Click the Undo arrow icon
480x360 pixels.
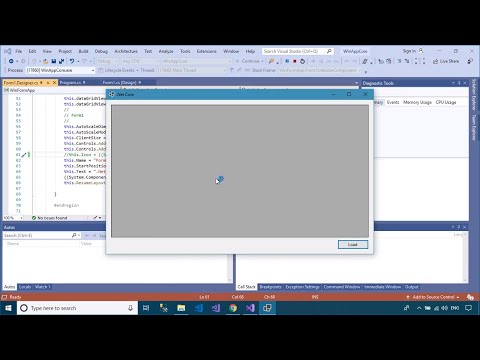pos(72,61)
